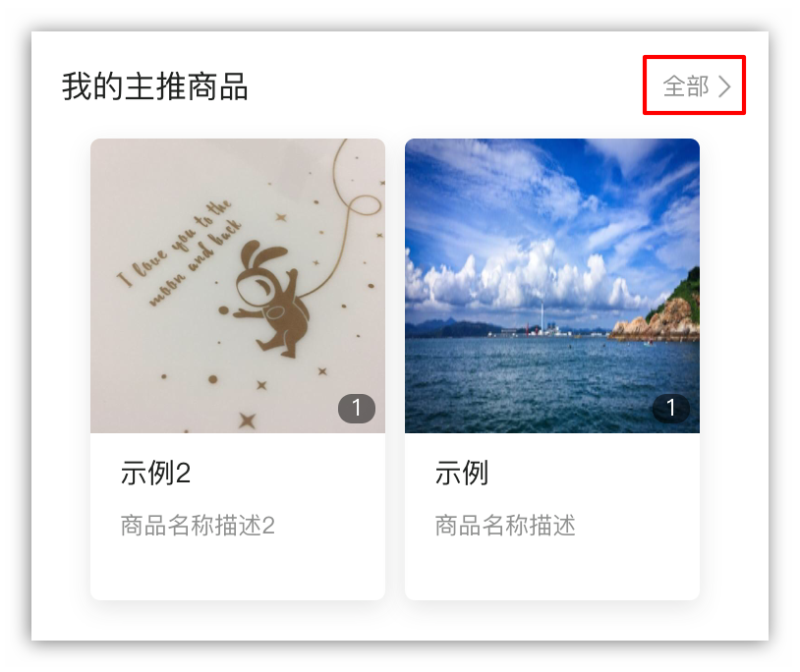This screenshot has width=800, height=672.
Task: Click the large gold star at rabbit image bottom
Action: [248, 420]
